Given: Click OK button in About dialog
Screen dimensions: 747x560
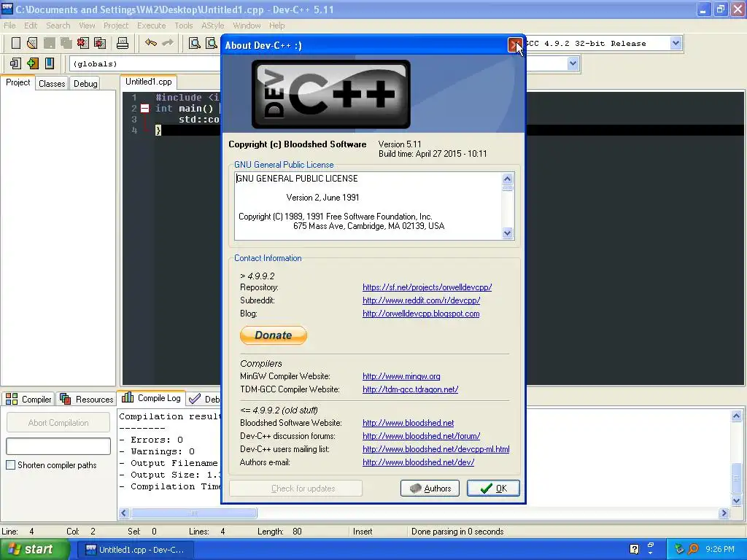Looking at the screenshot, I should 493,488.
